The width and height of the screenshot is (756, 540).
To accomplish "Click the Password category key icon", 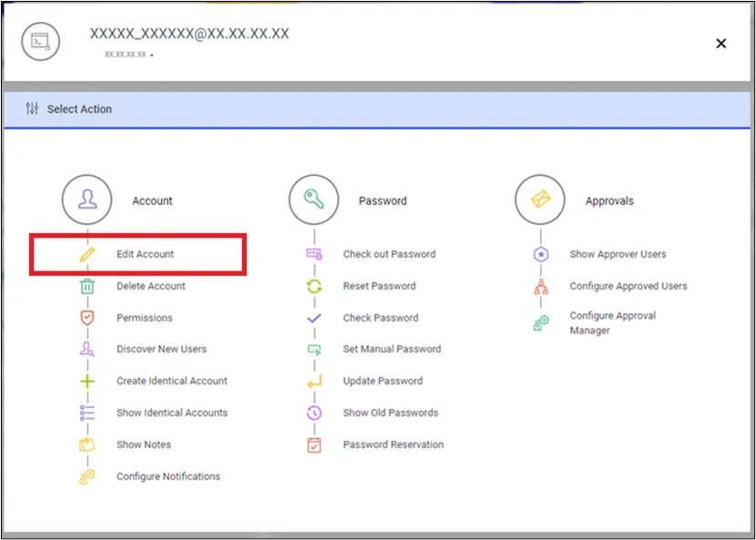I will [x=314, y=199].
